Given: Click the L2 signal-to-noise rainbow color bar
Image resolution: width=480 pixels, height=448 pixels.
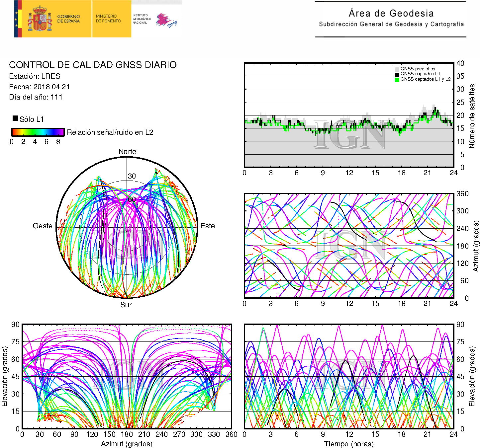Looking at the screenshot, I should pyautogui.click(x=38, y=132).
